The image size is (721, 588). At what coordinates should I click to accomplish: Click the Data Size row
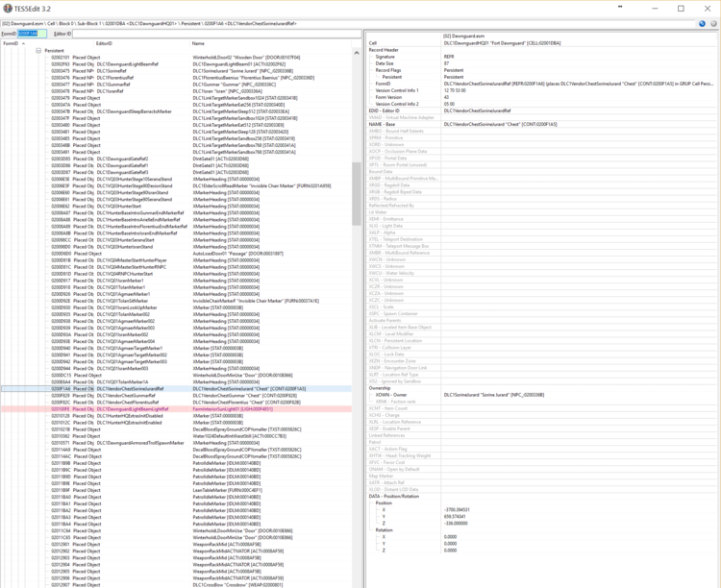coord(542,63)
